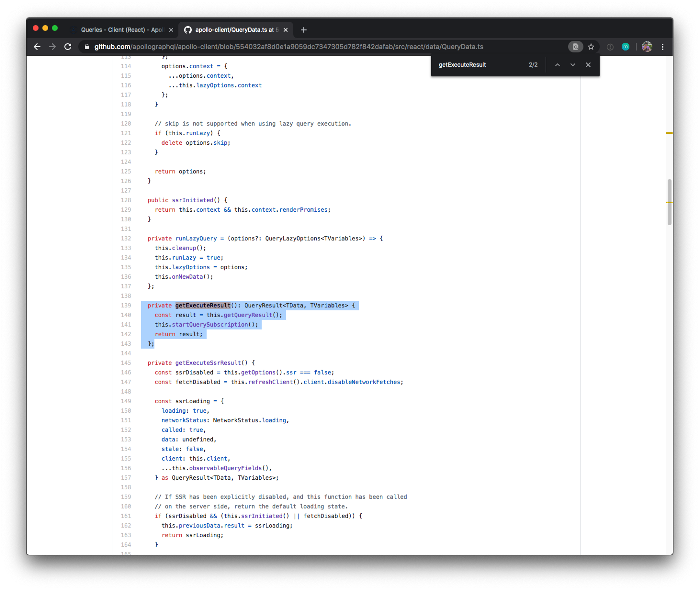This screenshot has height=590, width=700.
Task: Click the macOS green fullscreen window button
Action: pyautogui.click(x=55, y=28)
